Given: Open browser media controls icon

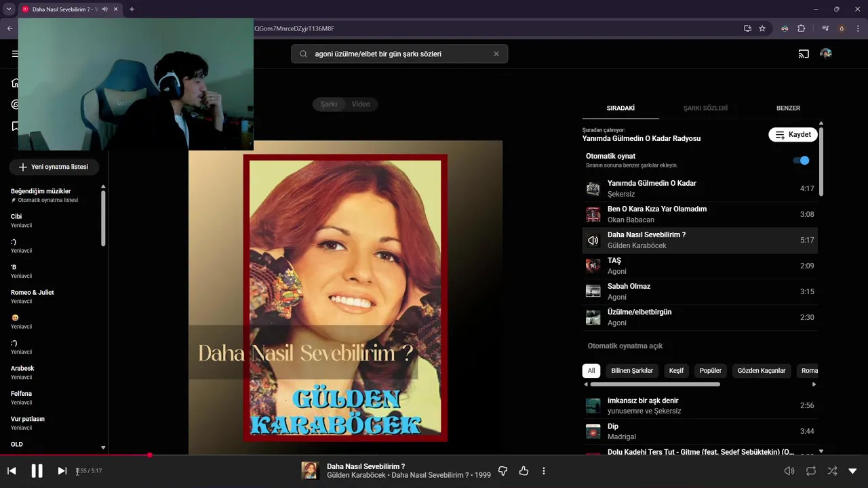Looking at the screenshot, I should click(x=825, y=28).
